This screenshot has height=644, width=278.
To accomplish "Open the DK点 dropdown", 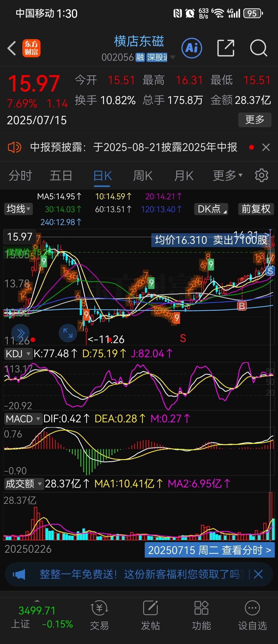I will 212,209.
